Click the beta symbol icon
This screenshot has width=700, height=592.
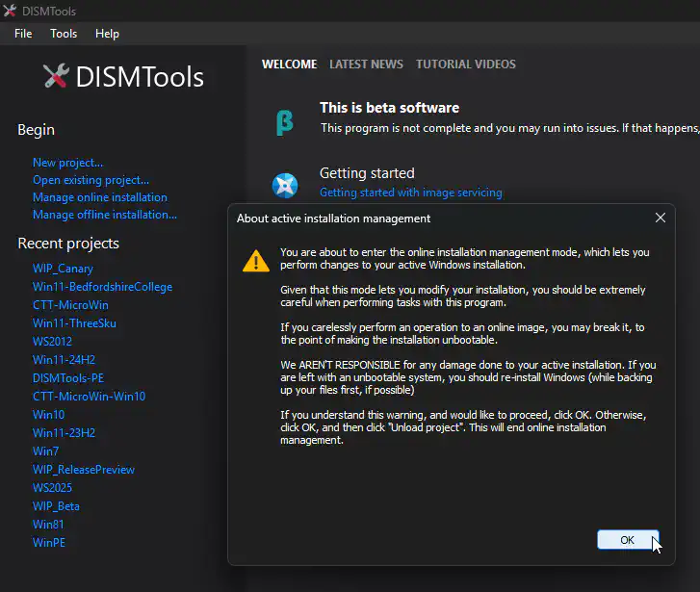coord(284,122)
